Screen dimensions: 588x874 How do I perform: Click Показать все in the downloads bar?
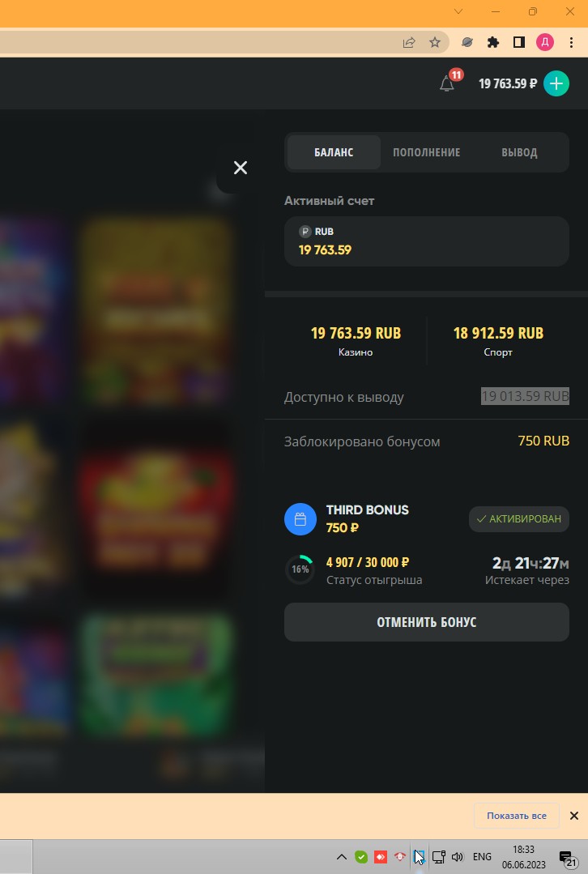(517, 816)
